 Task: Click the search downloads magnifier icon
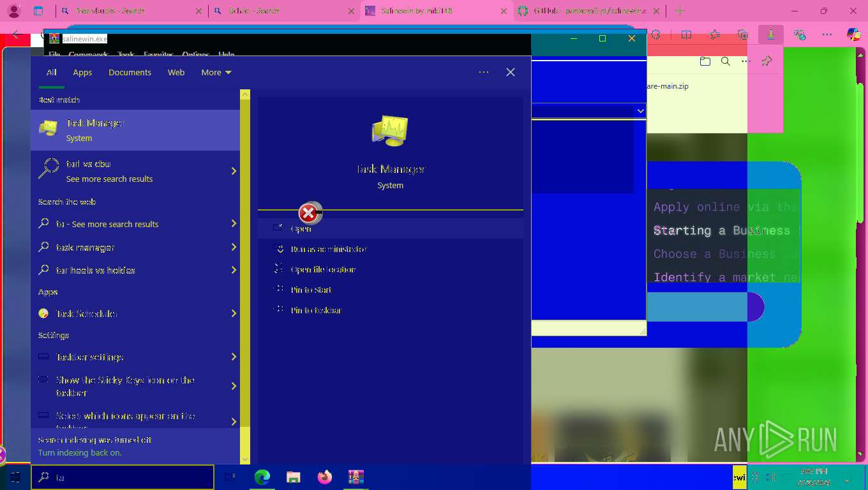coord(725,61)
